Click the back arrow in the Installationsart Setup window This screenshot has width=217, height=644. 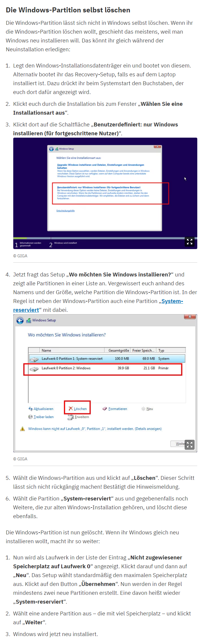52,149
